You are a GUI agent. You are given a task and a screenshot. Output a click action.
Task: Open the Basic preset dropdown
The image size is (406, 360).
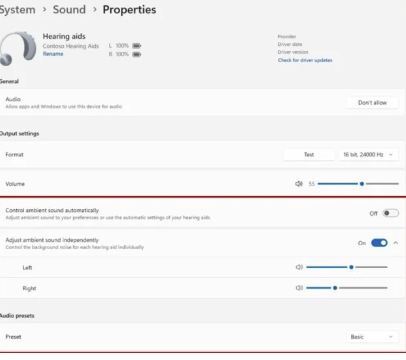[372, 337]
